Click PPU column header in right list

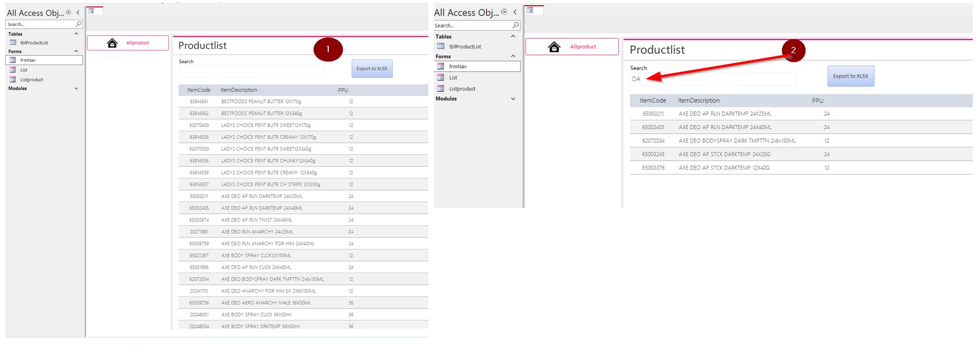coord(817,101)
